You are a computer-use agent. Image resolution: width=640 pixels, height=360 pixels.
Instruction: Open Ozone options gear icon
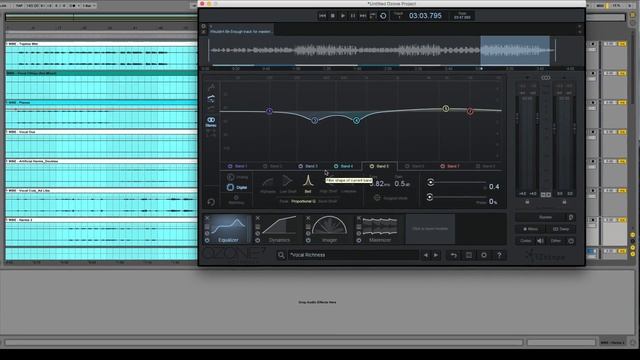[x=484, y=256]
